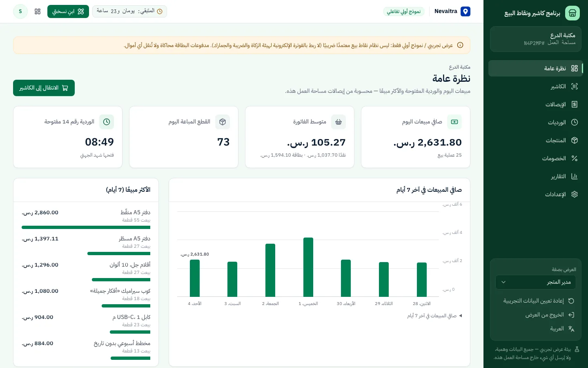
Task: Click the clock icon on the الوردية رقم 14 card
Action: (x=107, y=122)
